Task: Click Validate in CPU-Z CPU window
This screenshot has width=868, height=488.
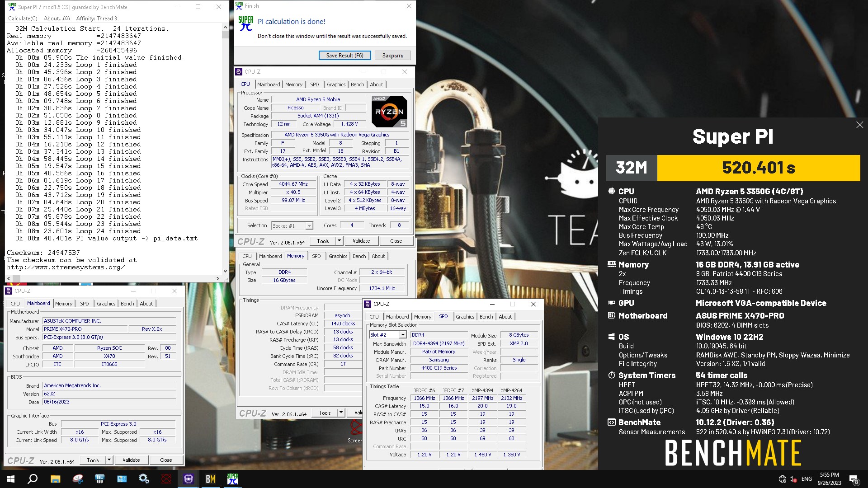Action: pos(361,241)
